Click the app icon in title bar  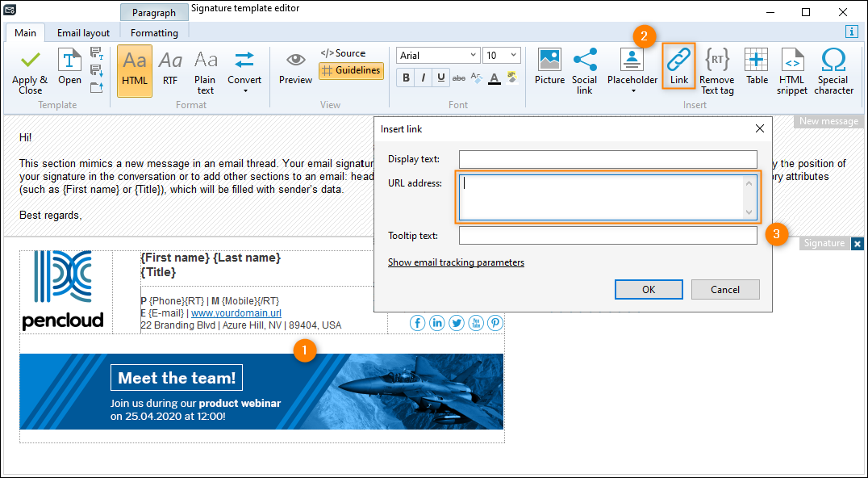(10, 10)
